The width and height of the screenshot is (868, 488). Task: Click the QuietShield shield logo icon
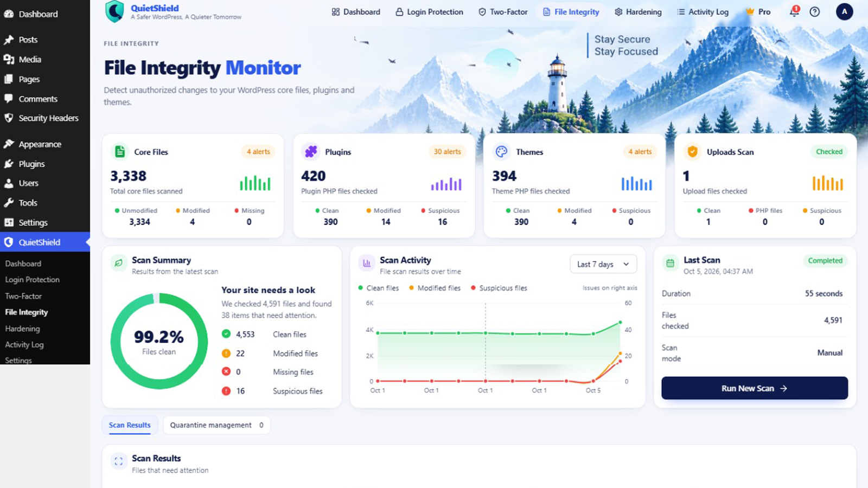pos(114,11)
